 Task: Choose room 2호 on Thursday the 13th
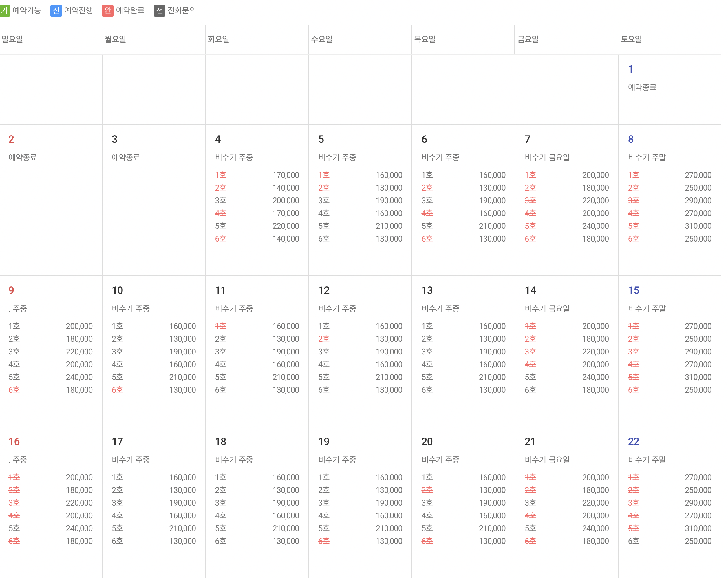click(427, 339)
